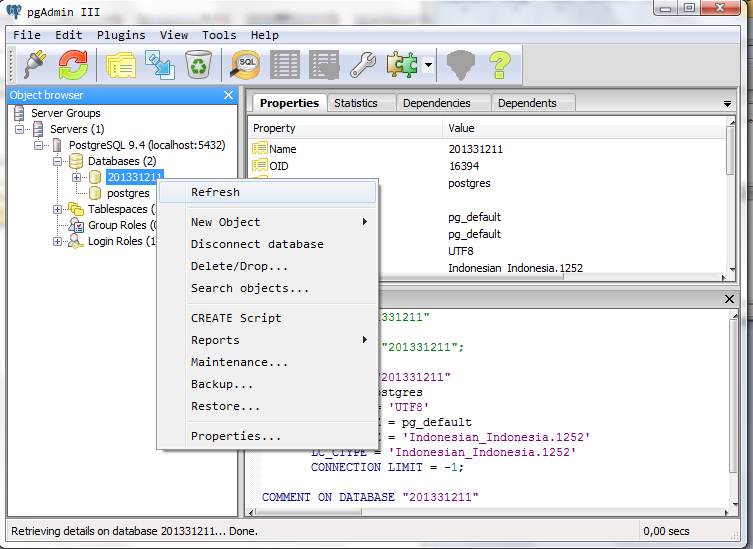
Task: Open the Tools menu
Action: [219, 35]
